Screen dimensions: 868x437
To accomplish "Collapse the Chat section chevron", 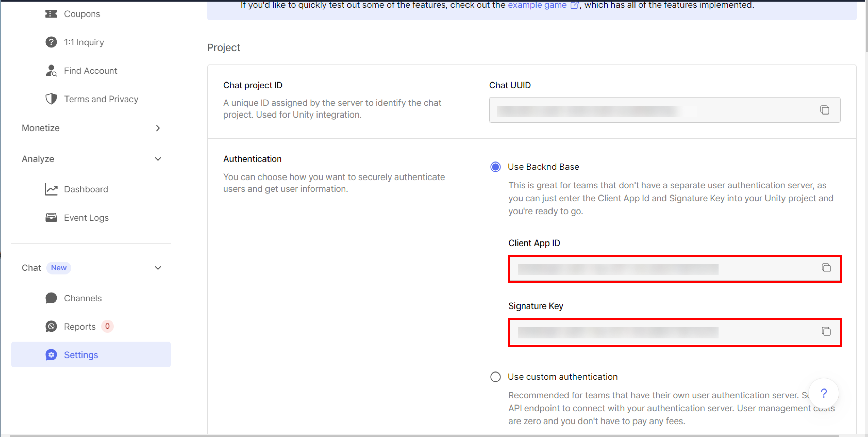I will 158,268.
